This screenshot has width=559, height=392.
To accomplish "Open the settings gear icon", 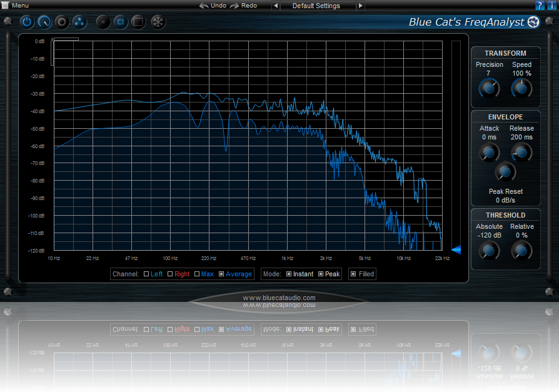I will coord(61,22).
